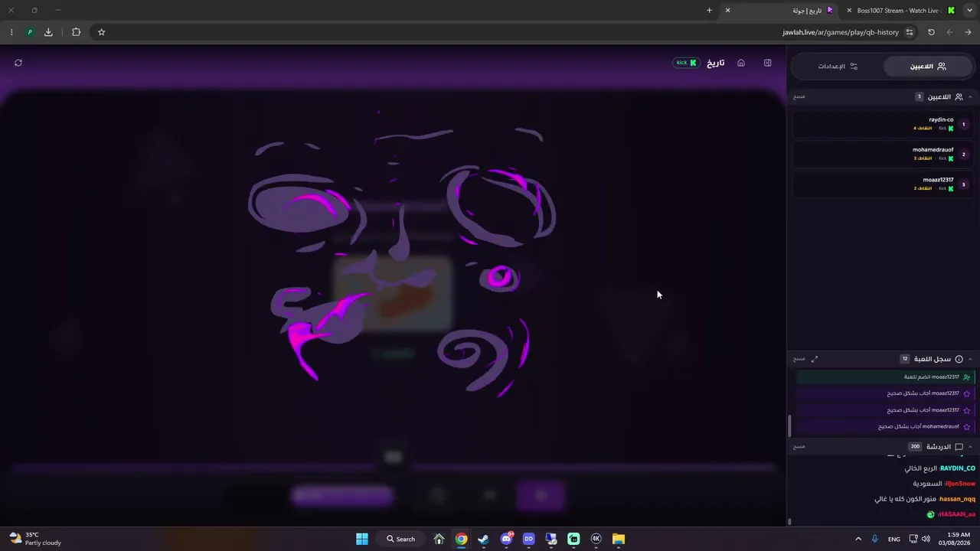
Task: Click the microphone icon in the system tray
Action: (874, 539)
